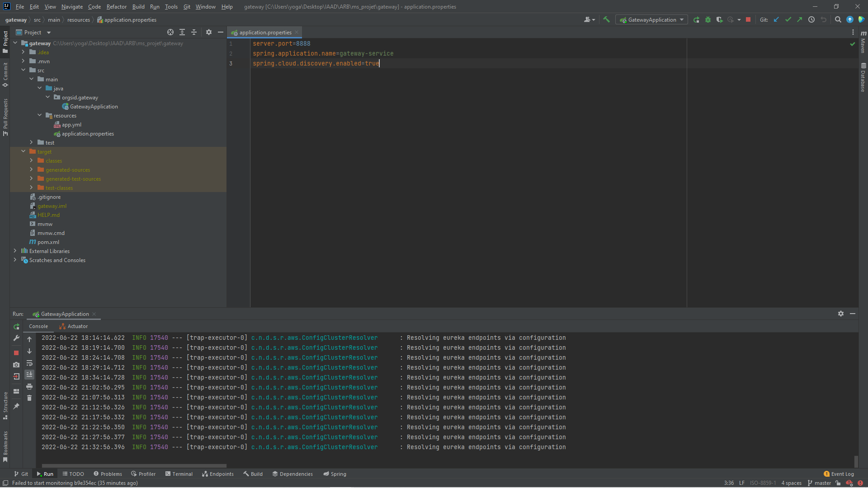This screenshot has width=868, height=488.
Task: Toggle Scroll to the End in console
Action: pos(29,375)
